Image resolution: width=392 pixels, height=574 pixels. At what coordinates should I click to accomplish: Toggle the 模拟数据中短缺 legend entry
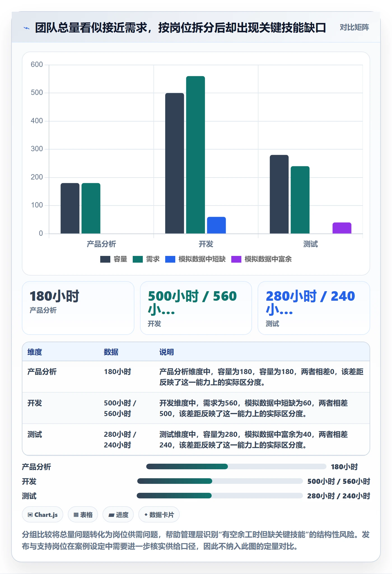195,259
